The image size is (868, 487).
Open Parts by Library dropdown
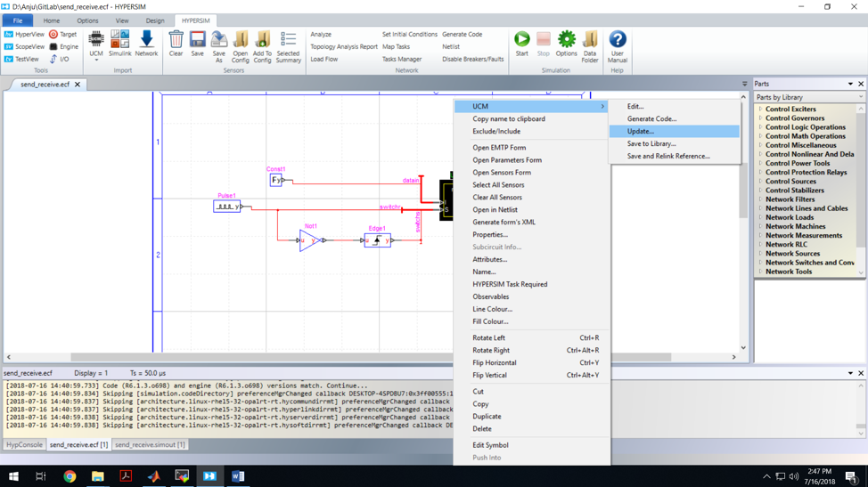point(809,97)
